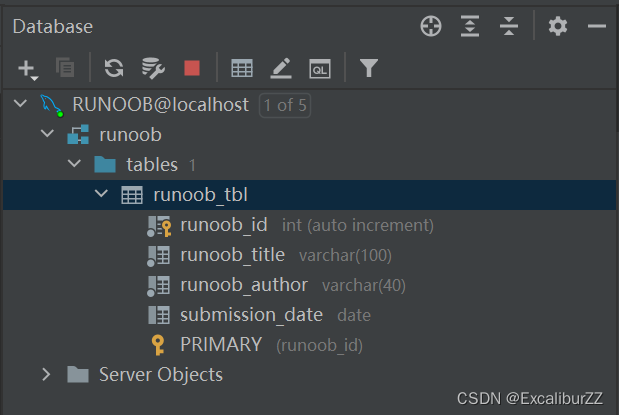619x415 pixels.
Task: Select the runoob_author column
Action: click(x=244, y=285)
